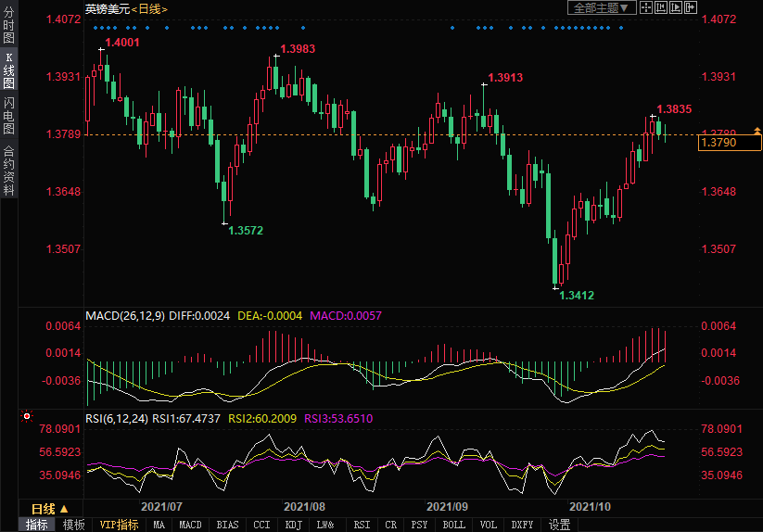Click the <日线> period label next to 英镑美元

pos(148,8)
